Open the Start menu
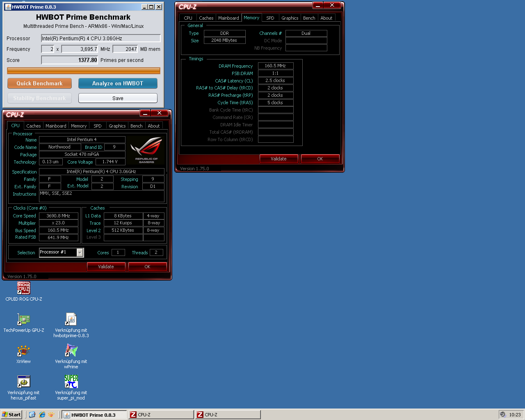This screenshot has width=525, height=420. [11, 415]
